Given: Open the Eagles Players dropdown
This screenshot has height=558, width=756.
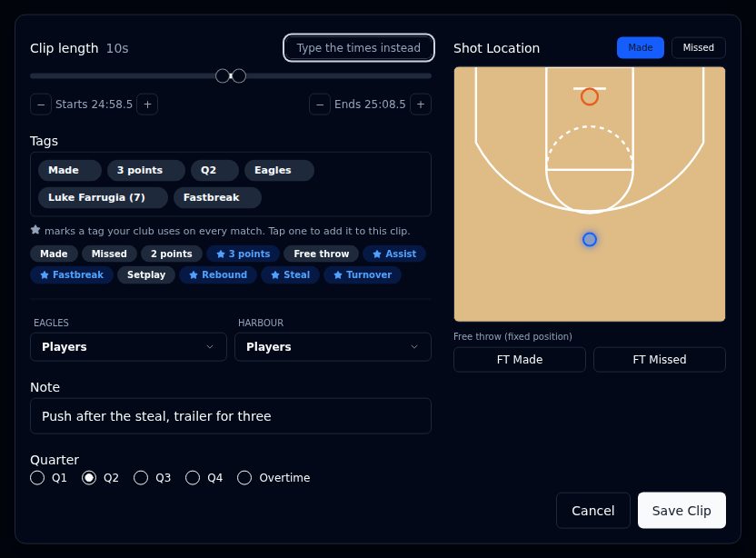Looking at the screenshot, I should click(x=128, y=347).
